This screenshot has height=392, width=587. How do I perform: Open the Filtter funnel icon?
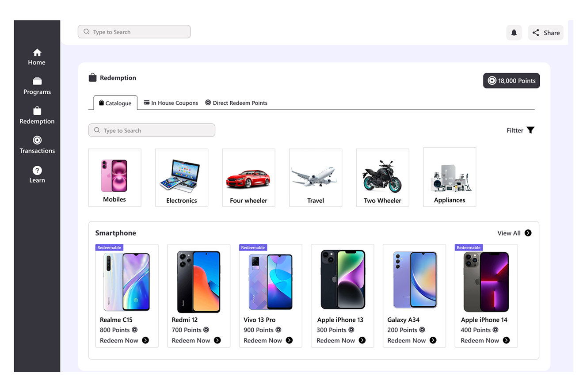531,130
